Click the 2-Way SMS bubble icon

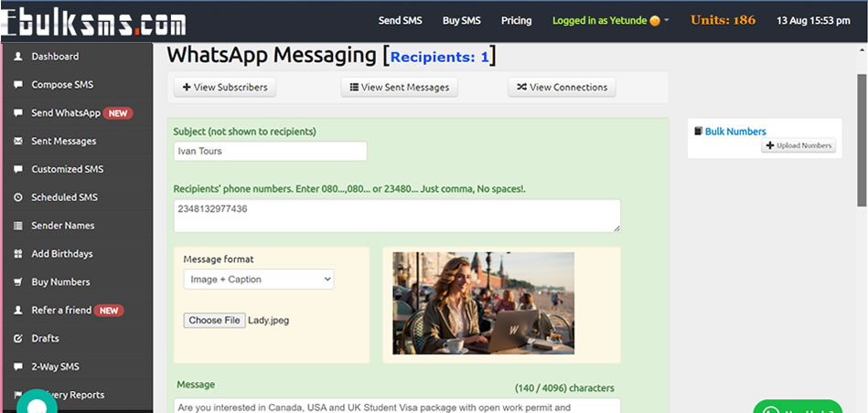(18, 366)
